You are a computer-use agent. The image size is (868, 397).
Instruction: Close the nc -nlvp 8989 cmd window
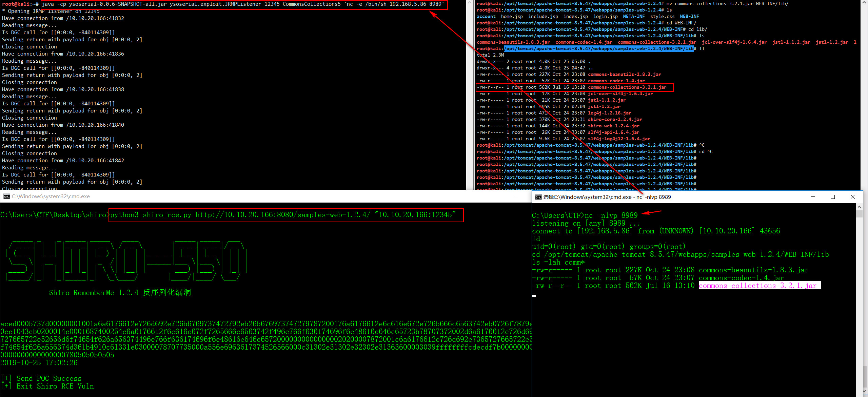click(853, 197)
